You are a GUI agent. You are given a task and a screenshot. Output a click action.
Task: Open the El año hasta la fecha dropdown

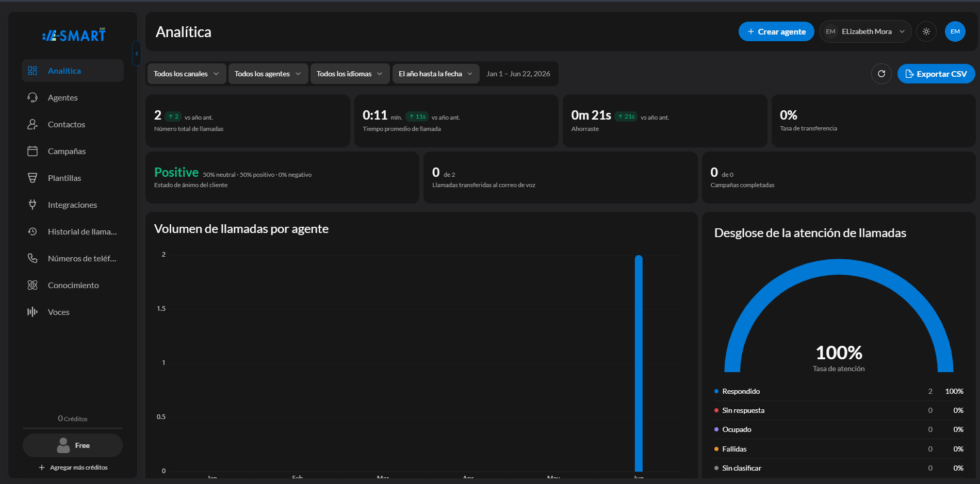point(436,74)
